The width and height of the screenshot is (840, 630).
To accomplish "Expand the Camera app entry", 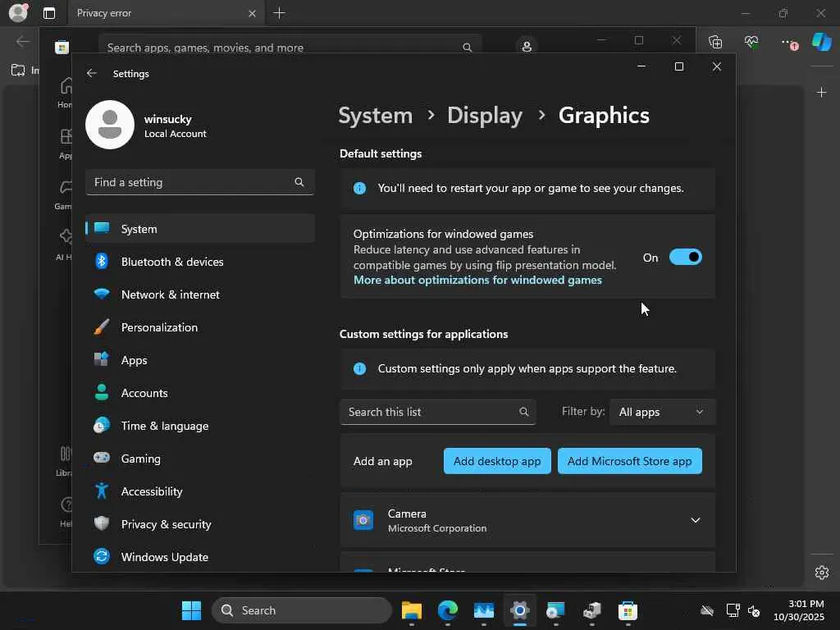I will coord(695,520).
